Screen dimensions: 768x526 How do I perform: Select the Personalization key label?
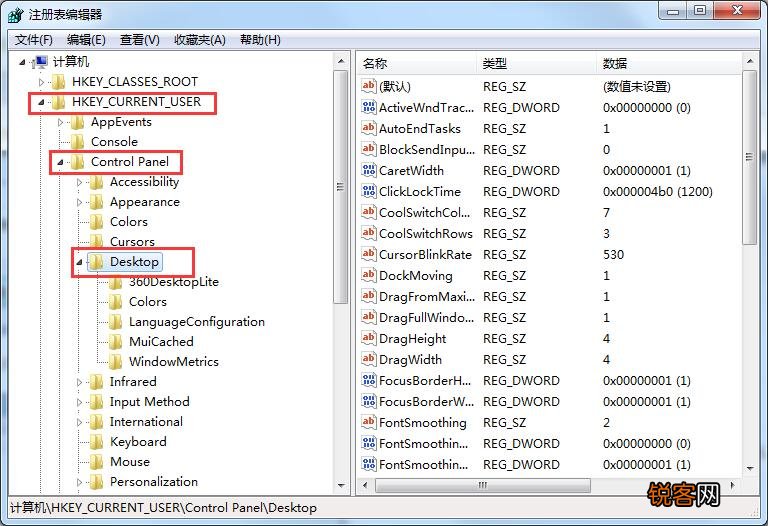tap(154, 482)
